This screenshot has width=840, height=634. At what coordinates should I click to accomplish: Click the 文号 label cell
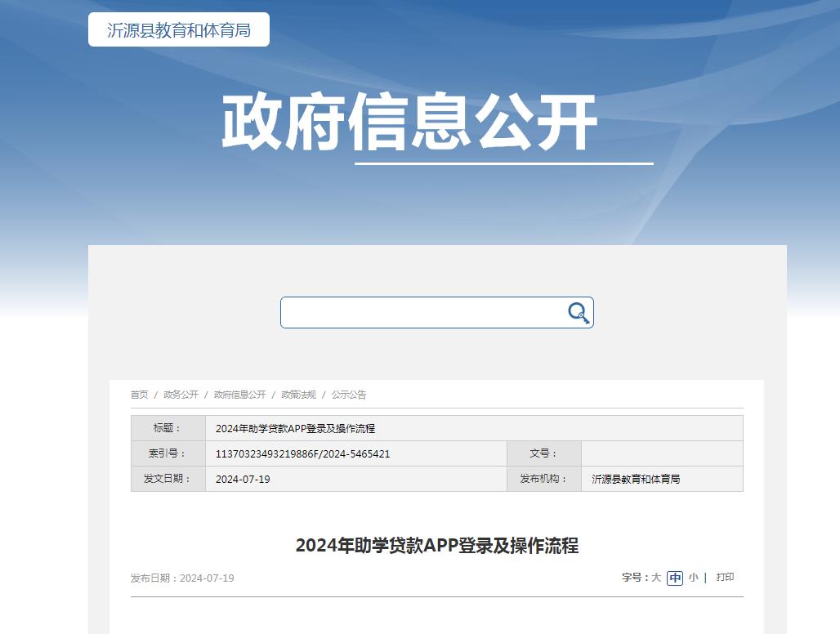coord(543,453)
